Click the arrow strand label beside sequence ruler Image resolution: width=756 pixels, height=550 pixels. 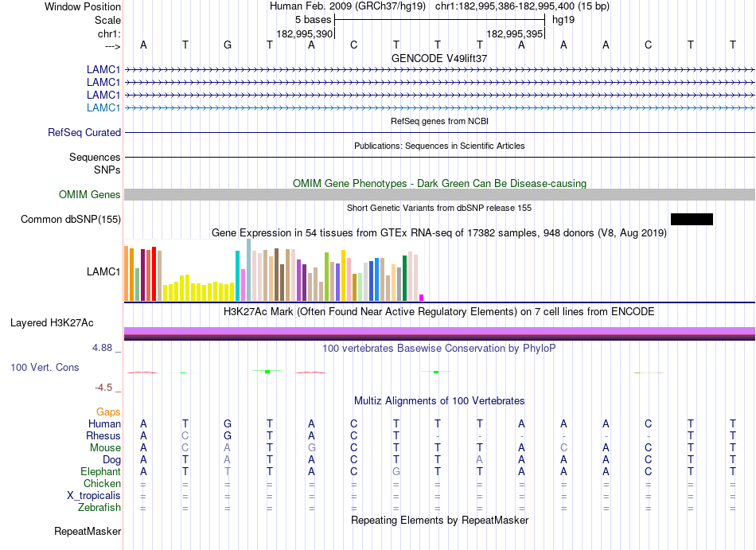(112, 46)
